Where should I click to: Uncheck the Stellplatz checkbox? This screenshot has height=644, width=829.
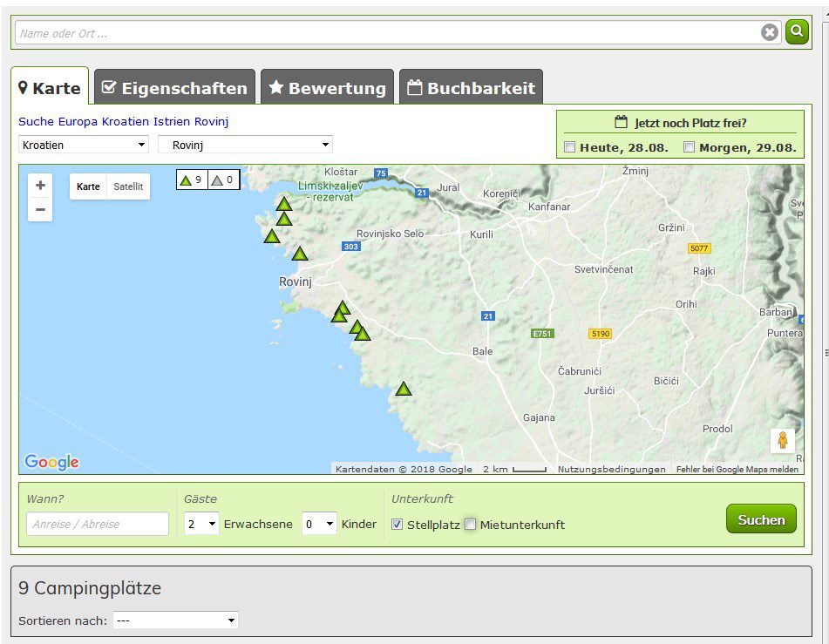point(398,525)
